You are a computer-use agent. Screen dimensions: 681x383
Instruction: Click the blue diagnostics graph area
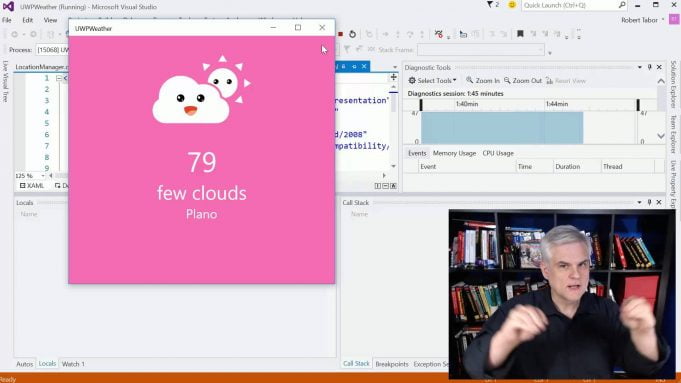click(502, 128)
